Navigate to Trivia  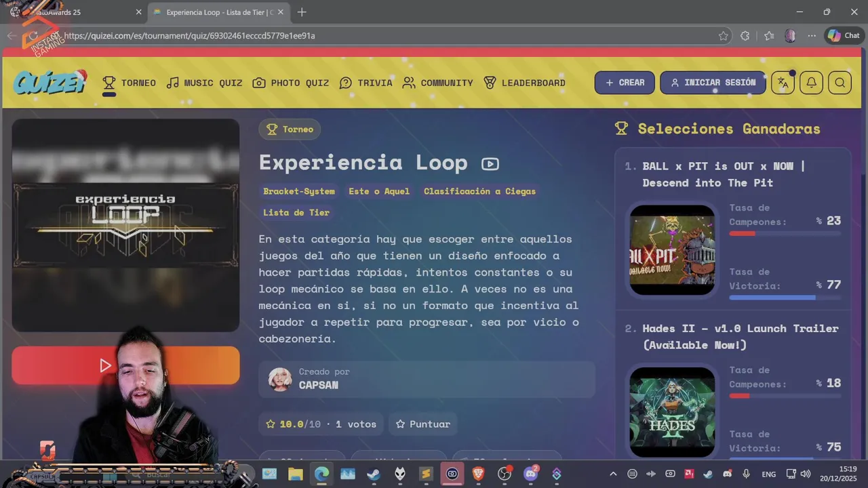pos(366,83)
